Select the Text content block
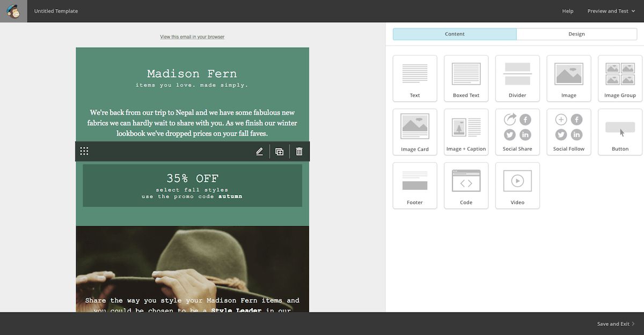The width and height of the screenshot is (644, 335). tap(415, 78)
